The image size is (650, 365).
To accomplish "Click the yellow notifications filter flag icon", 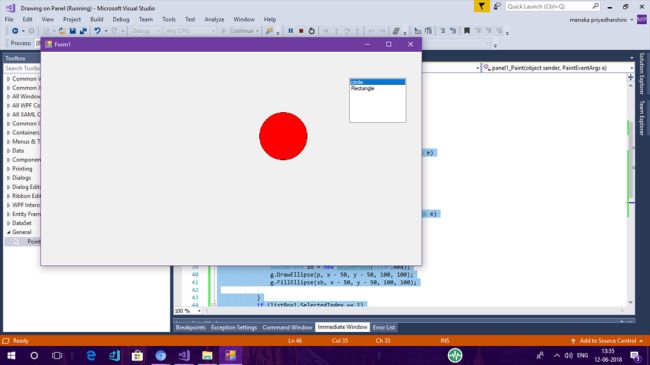I will 481,6.
